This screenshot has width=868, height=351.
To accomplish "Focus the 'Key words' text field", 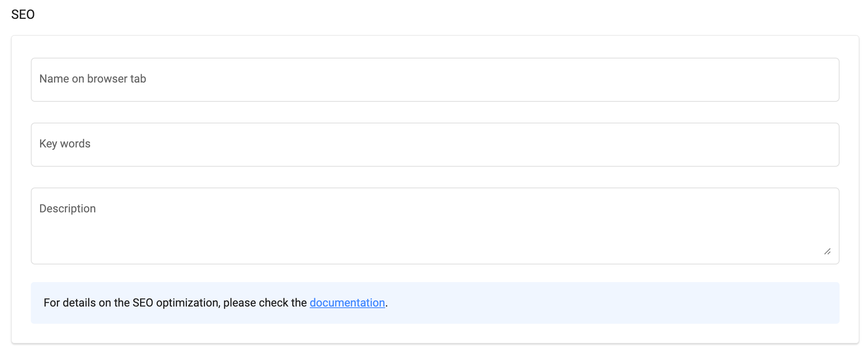I will [435, 145].
